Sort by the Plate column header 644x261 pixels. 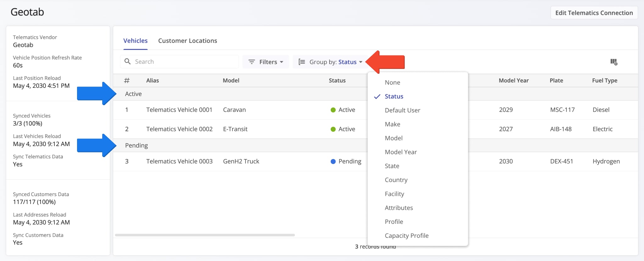[x=556, y=81]
